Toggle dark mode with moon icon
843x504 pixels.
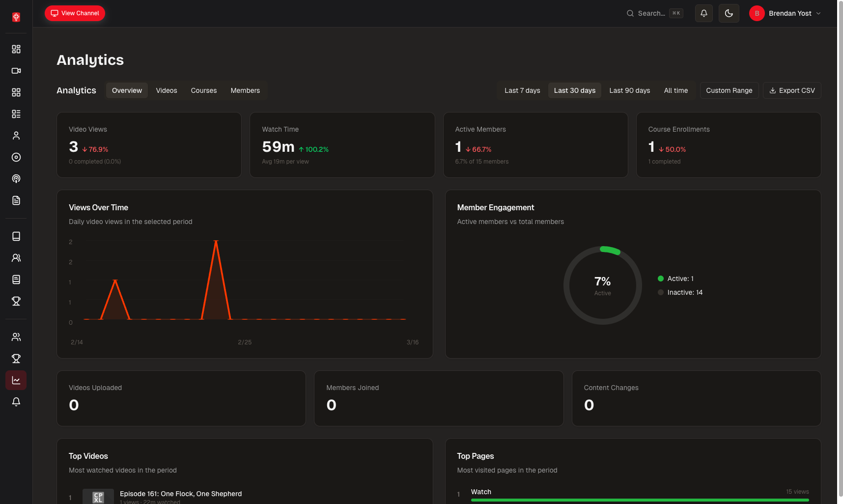(x=729, y=13)
